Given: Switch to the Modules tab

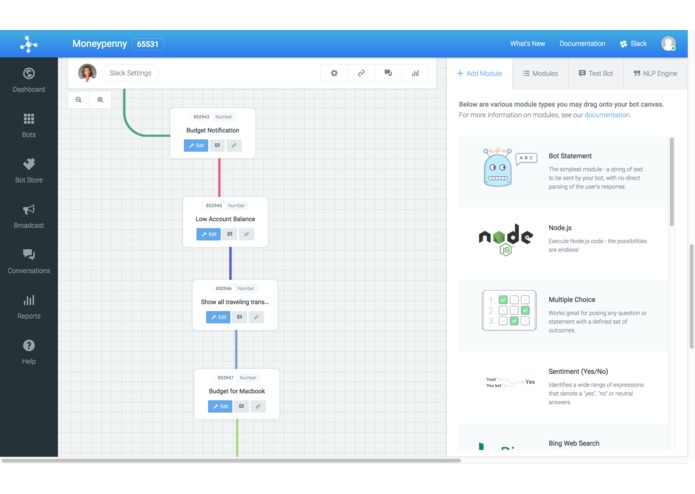Looking at the screenshot, I should click(540, 74).
